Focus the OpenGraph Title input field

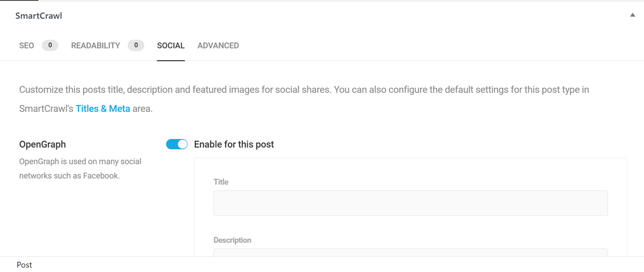pyautogui.click(x=410, y=203)
